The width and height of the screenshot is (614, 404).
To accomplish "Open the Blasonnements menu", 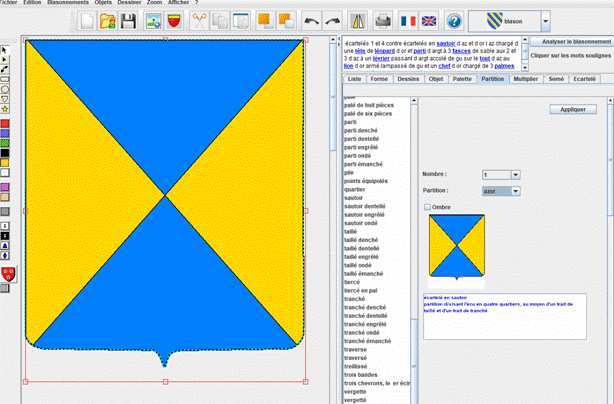I will click(x=68, y=3).
